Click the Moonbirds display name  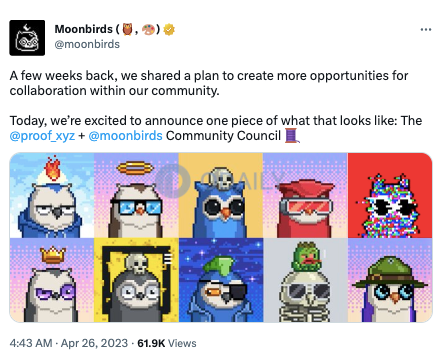coord(84,29)
